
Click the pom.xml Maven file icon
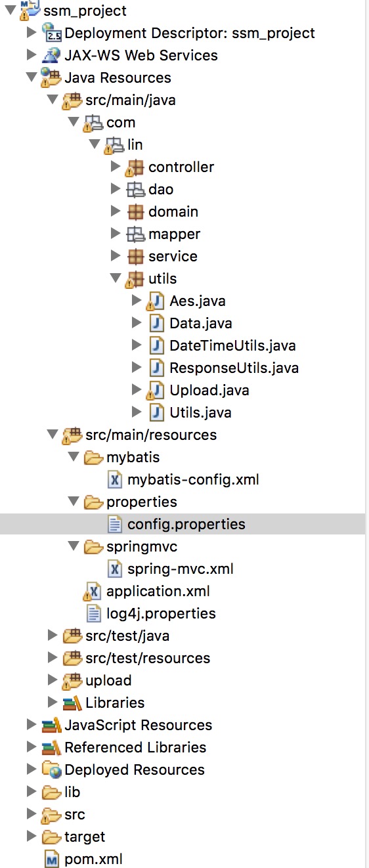click(51, 859)
